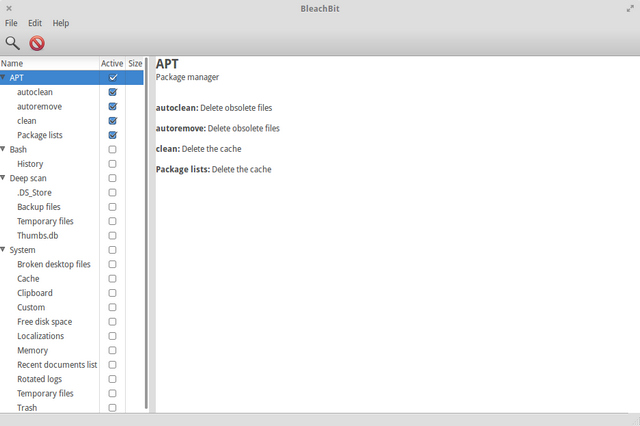The image size is (640, 426).
Task: Click the Name column header
Action: tap(49, 63)
